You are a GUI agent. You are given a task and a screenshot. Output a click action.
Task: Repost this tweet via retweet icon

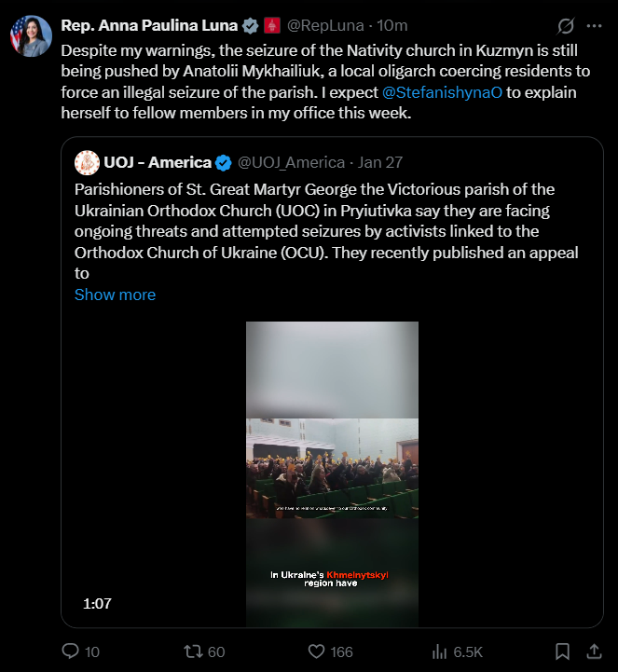point(191,651)
